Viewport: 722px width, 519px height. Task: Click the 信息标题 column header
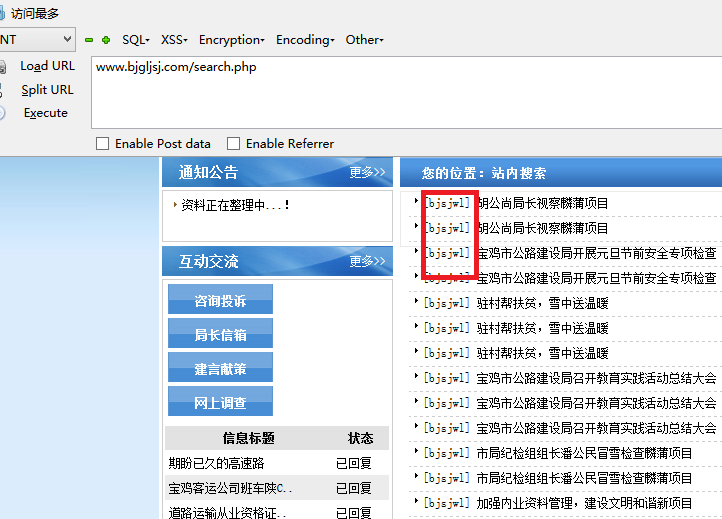point(249,438)
